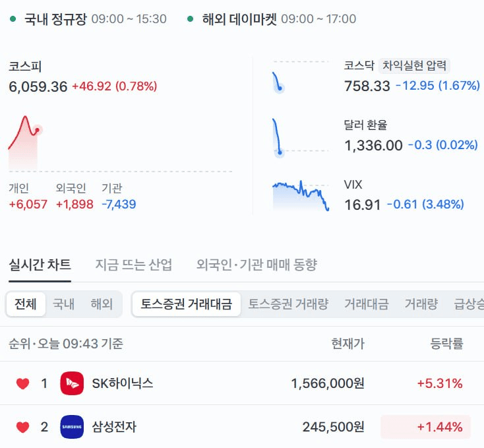This screenshot has width=484, height=448.
Task: Switch to the 외국인·기관 매매 동향 tab
Action: [257, 265]
